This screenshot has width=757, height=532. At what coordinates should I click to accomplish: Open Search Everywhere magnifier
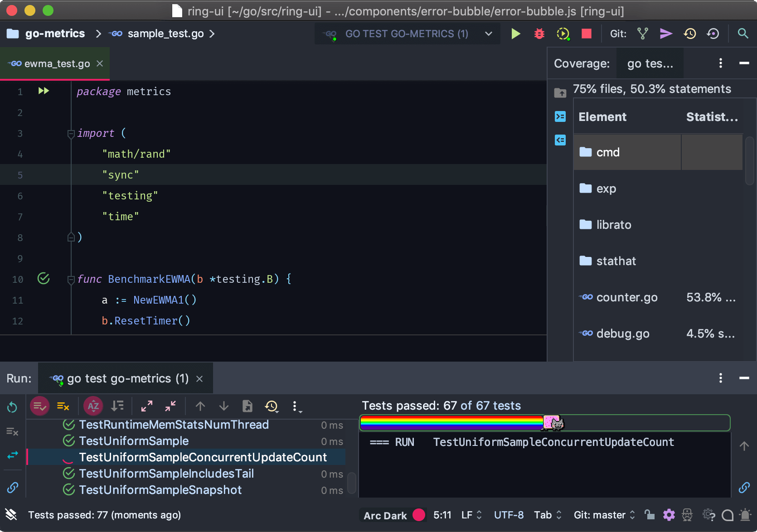pyautogui.click(x=742, y=34)
